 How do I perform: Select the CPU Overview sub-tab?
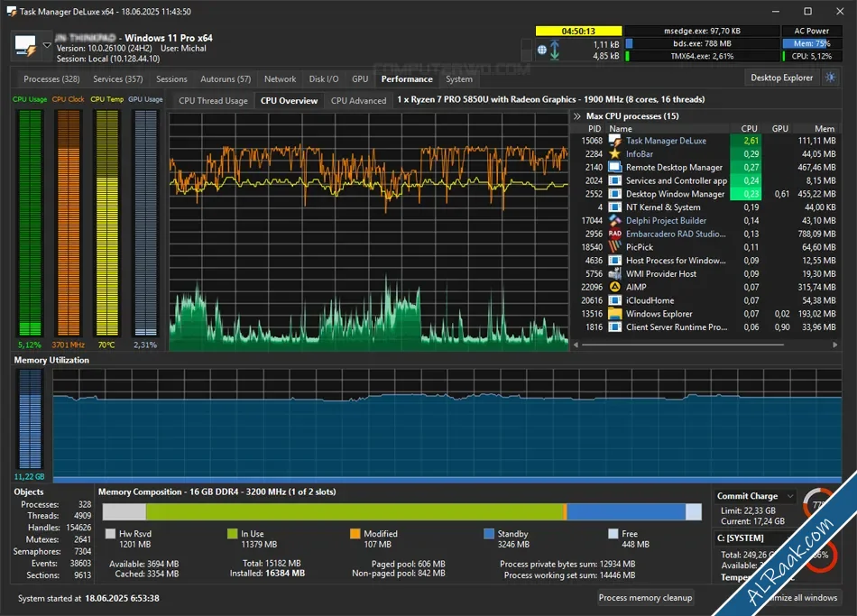(x=290, y=101)
